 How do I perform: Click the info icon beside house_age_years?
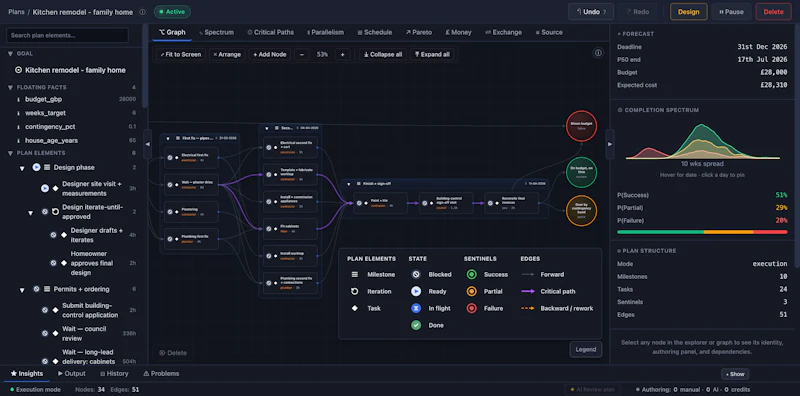pyautogui.click(x=19, y=140)
